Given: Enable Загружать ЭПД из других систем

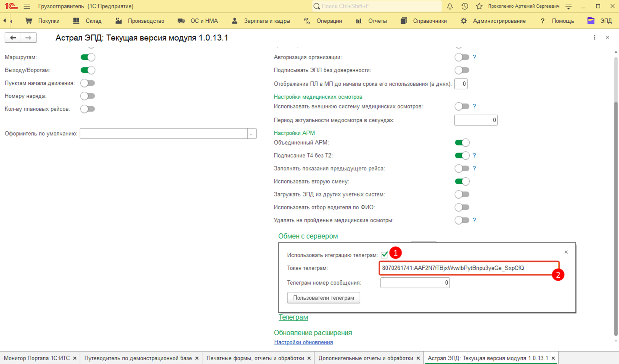Looking at the screenshot, I should tap(462, 194).
